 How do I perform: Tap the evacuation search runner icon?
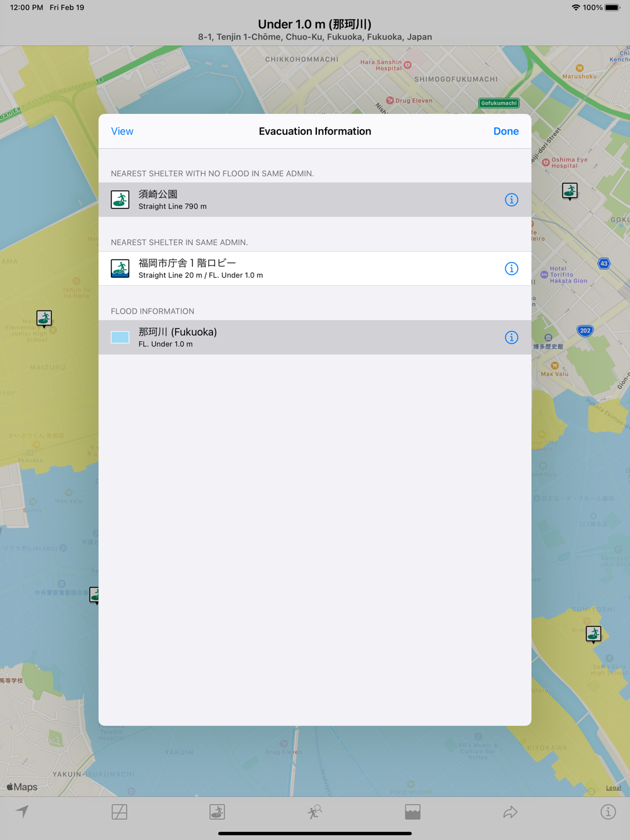(314, 812)
